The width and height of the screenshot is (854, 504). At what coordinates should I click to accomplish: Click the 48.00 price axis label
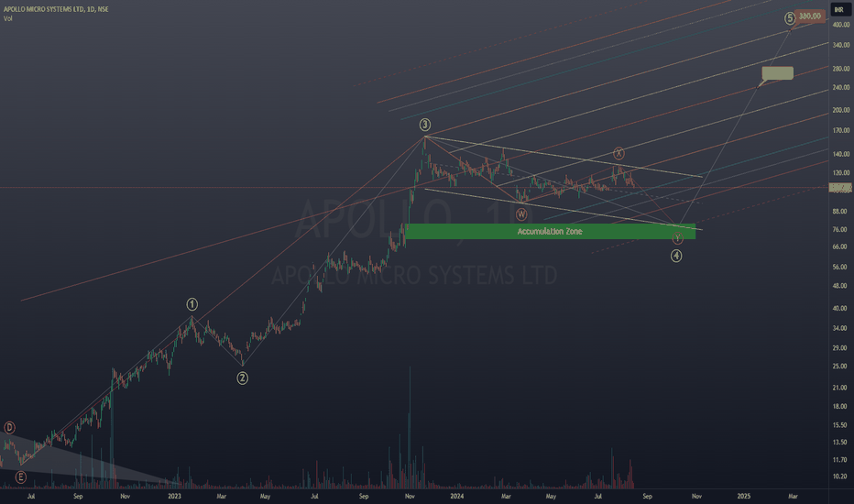tap(839, 286)
